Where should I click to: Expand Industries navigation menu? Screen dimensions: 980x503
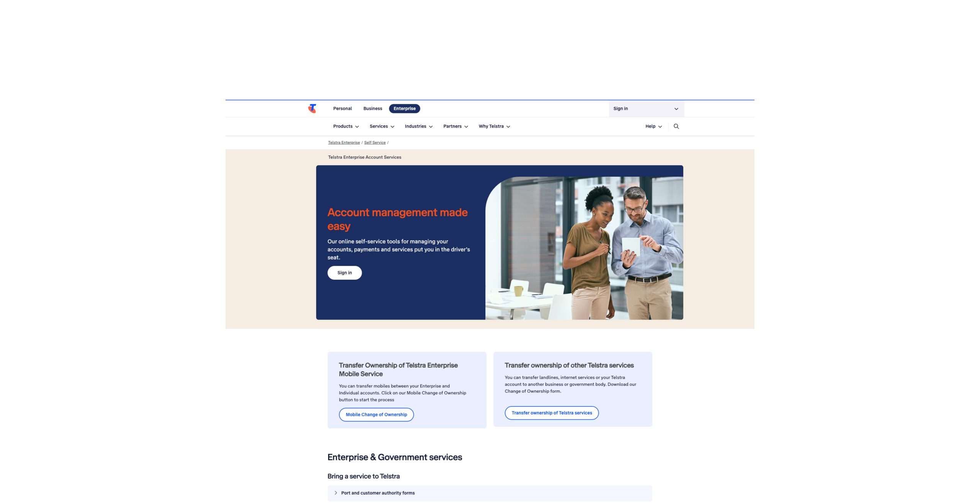tap(418, 126)
